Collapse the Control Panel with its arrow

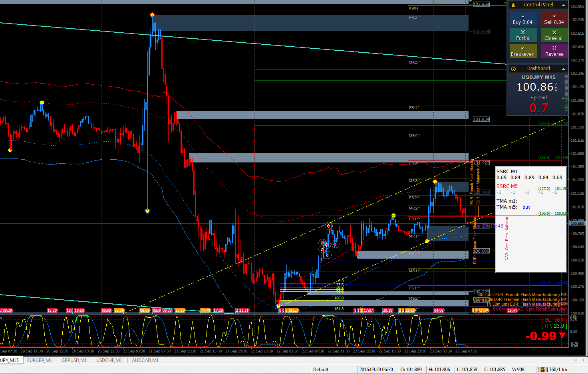pos(563,5)
